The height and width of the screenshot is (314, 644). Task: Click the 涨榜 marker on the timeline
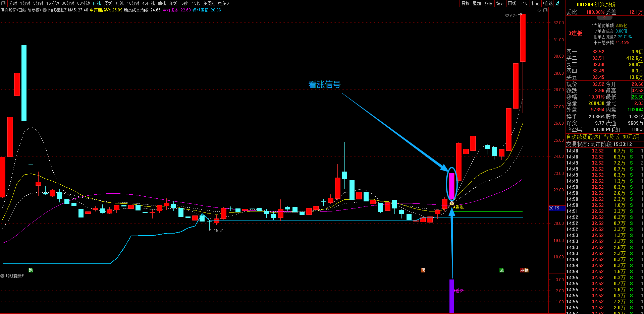coord(524,270)
